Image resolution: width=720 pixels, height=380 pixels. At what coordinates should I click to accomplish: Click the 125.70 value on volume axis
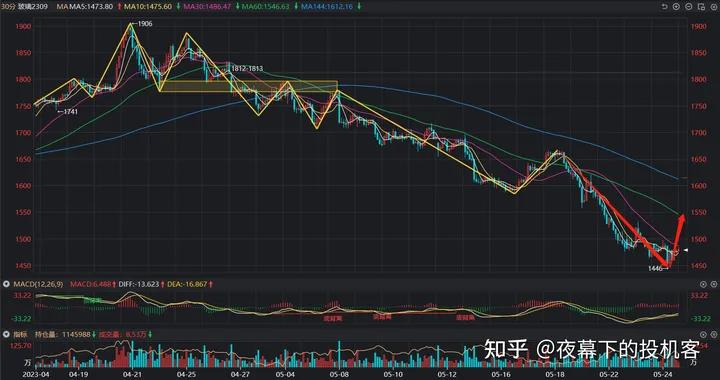(22, 345)
